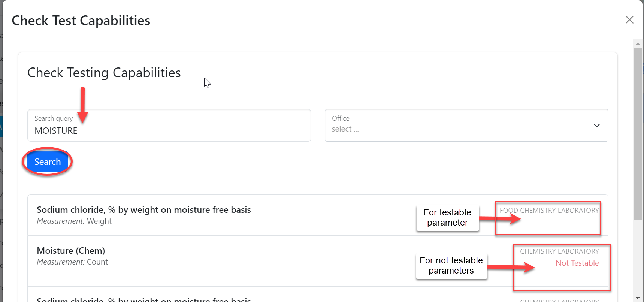Click the Check Testing Capabilities heading

104,73
